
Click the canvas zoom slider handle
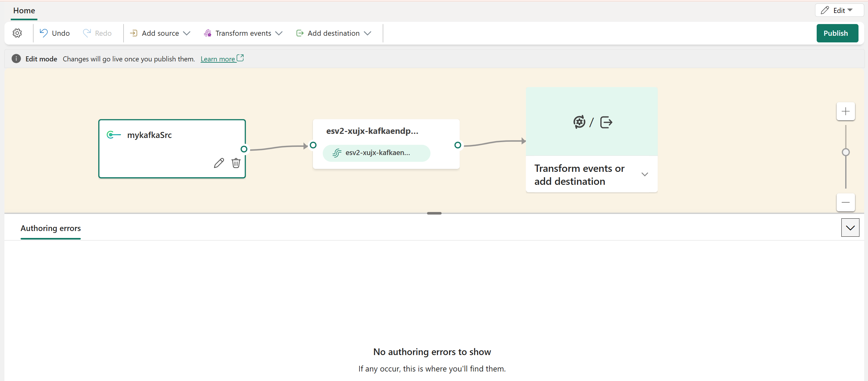(x=845, y=152)
